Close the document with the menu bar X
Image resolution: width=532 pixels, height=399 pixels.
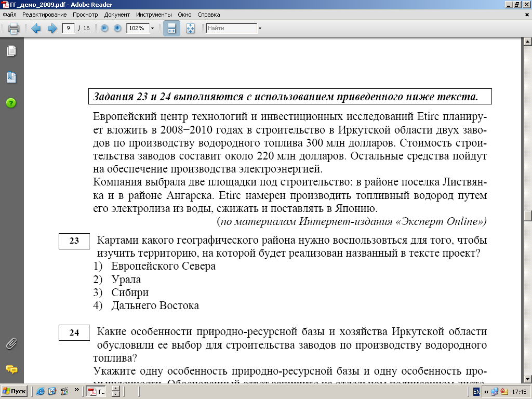527,15
